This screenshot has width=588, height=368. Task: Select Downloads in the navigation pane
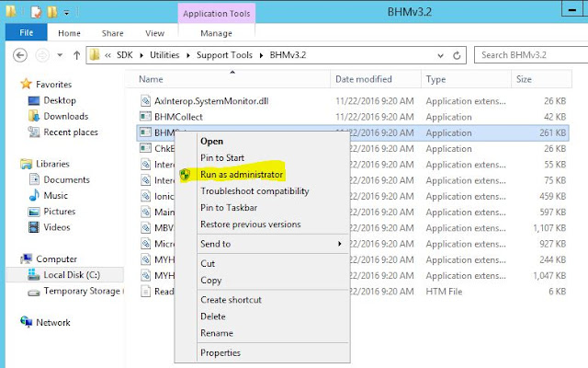66,116
